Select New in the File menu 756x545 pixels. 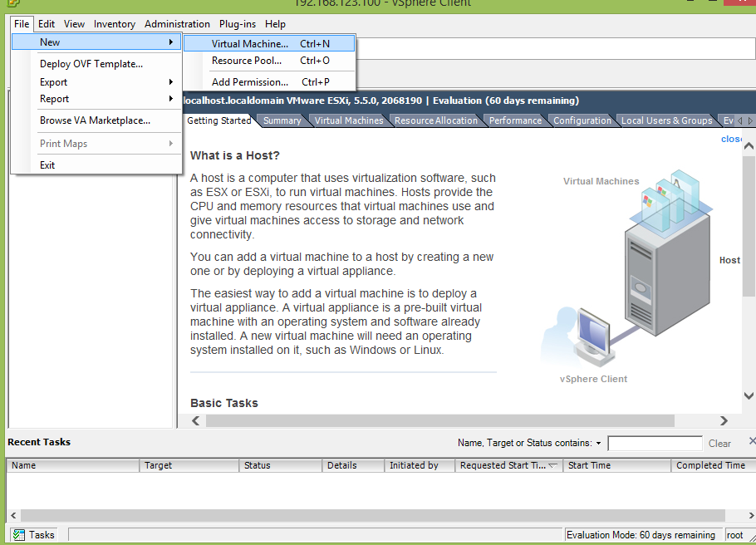96,42
